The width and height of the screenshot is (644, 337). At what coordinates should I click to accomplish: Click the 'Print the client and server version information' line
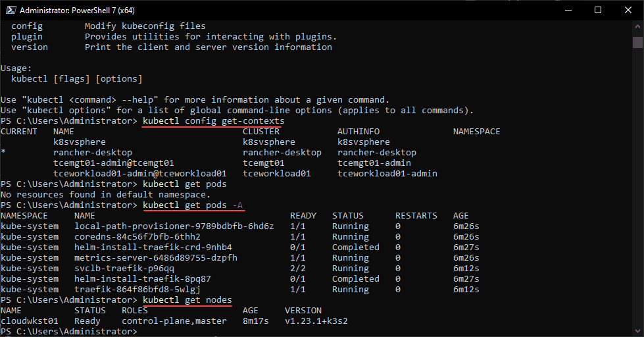pos(209,47)
